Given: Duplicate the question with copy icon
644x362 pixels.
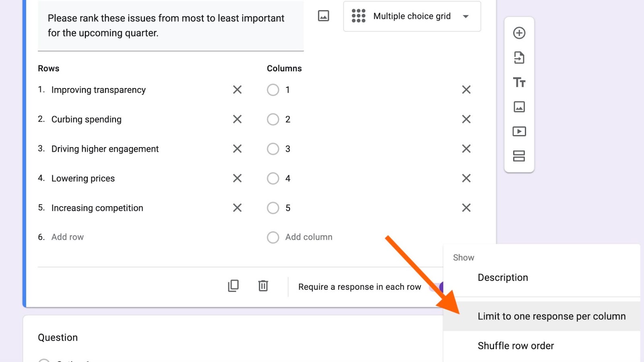Looking at the screenshot, I should pos(233,286).
